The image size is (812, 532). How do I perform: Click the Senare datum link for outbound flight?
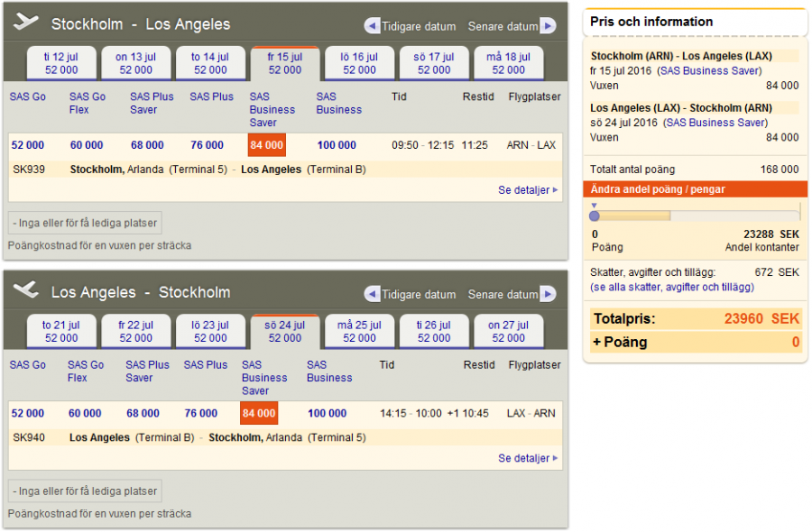click(x=503, y=27)
